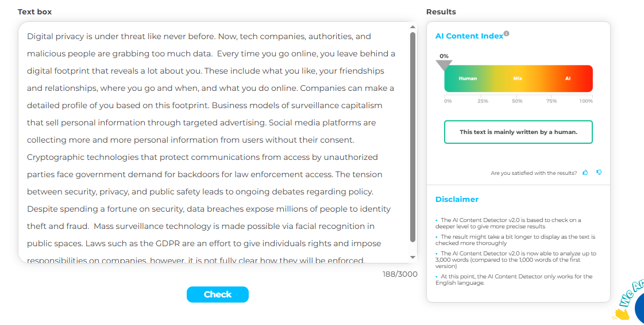Click the scroll down arrow of text box

[412, 258]
